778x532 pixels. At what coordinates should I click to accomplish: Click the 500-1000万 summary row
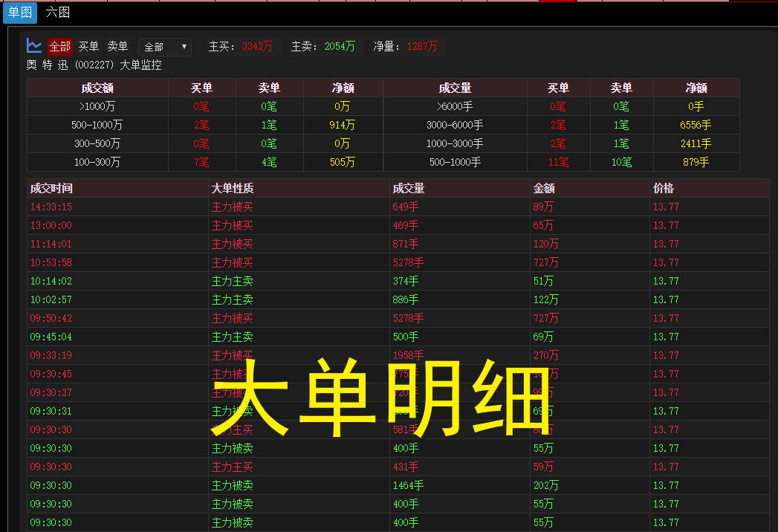coord(97,125)
